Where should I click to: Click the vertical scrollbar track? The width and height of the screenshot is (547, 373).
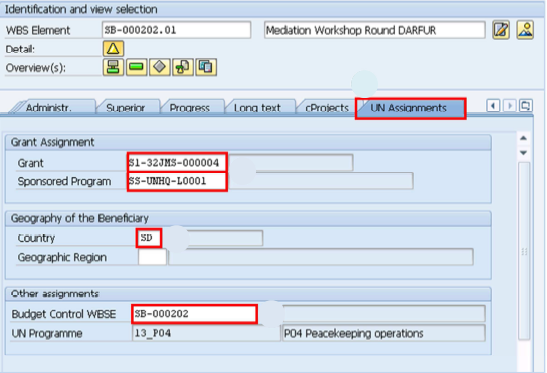click(x=524, y=251)
